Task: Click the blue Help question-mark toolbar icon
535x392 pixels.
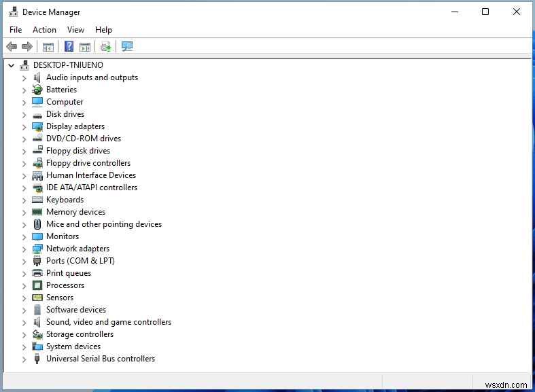Action: (69, 46)
